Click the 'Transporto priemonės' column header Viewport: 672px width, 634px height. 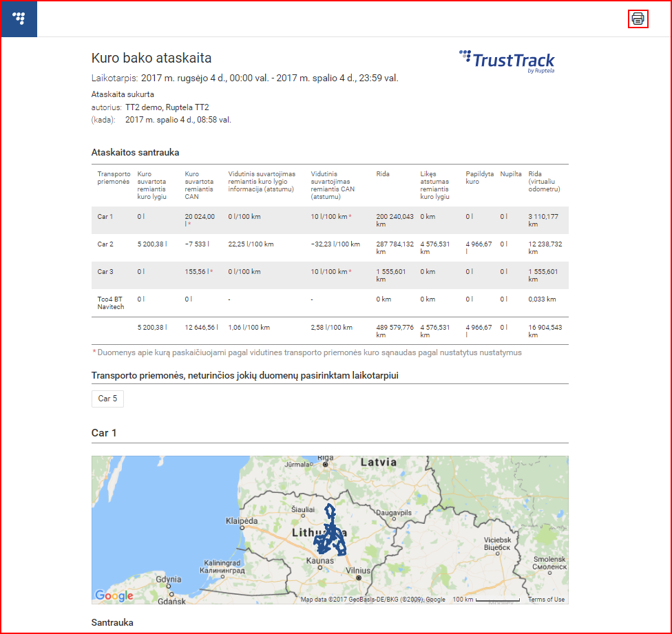[114, 178]
